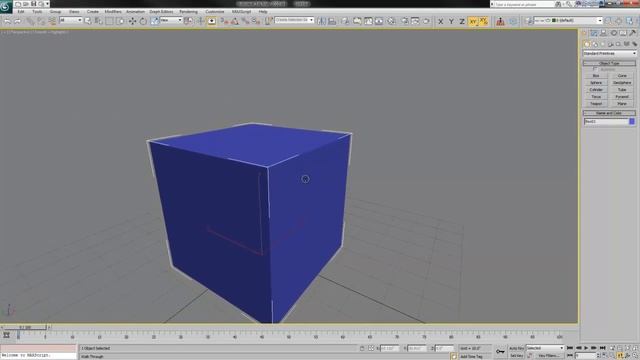Image resolution: width=640 pixels, height=360 pixels.
Task: Click the Key Filters button
Action: tap(548, 356)
